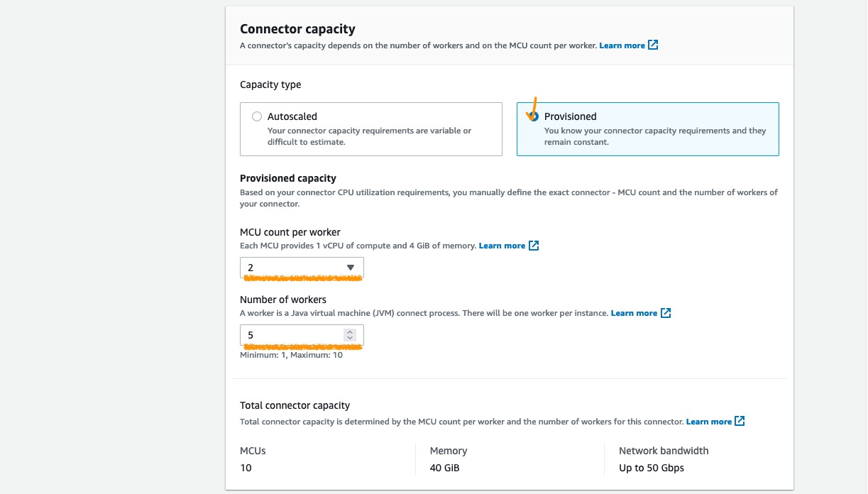Decrease Number of workers with down arrow
Screen dimensions: 868x494
(349, 338)
